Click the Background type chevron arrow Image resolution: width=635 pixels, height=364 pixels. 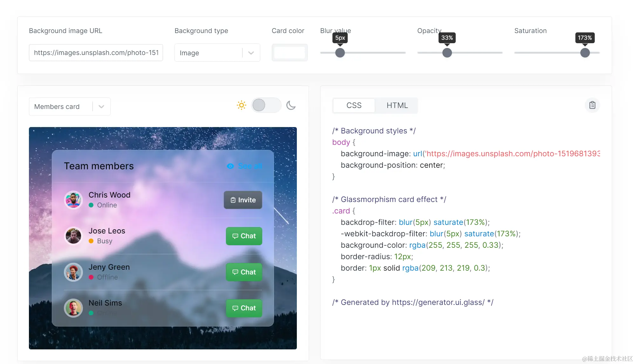tap(251, 53)
